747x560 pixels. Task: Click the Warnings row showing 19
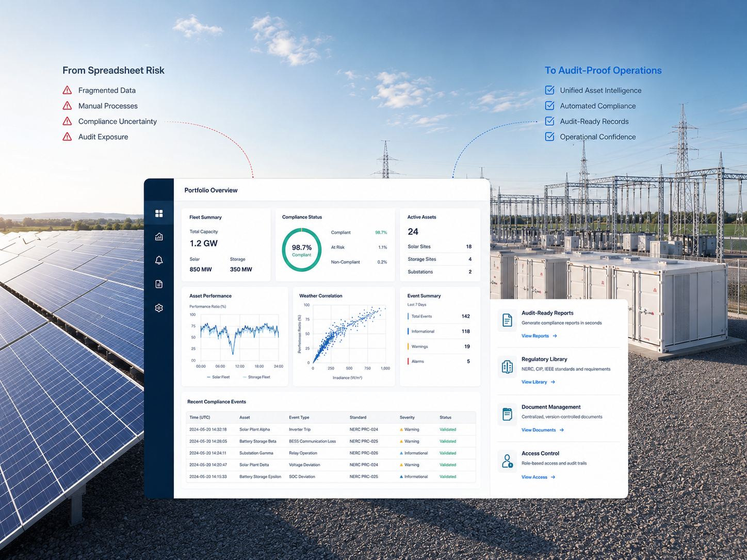439,347
